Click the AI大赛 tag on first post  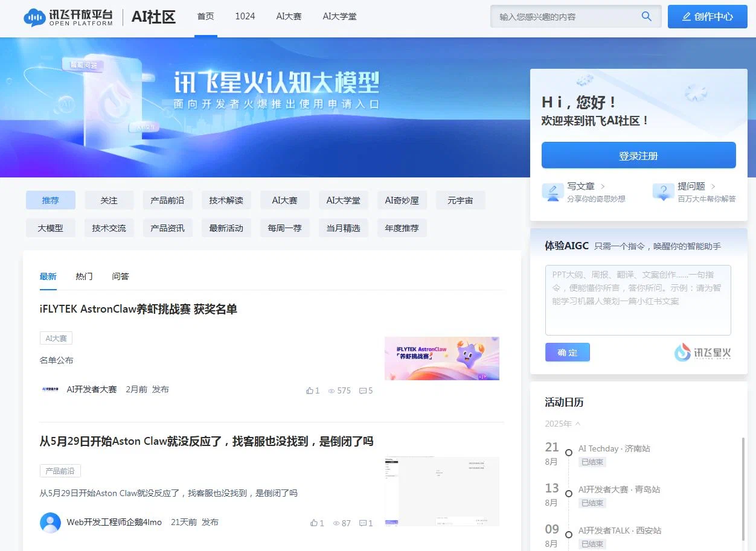56,339
